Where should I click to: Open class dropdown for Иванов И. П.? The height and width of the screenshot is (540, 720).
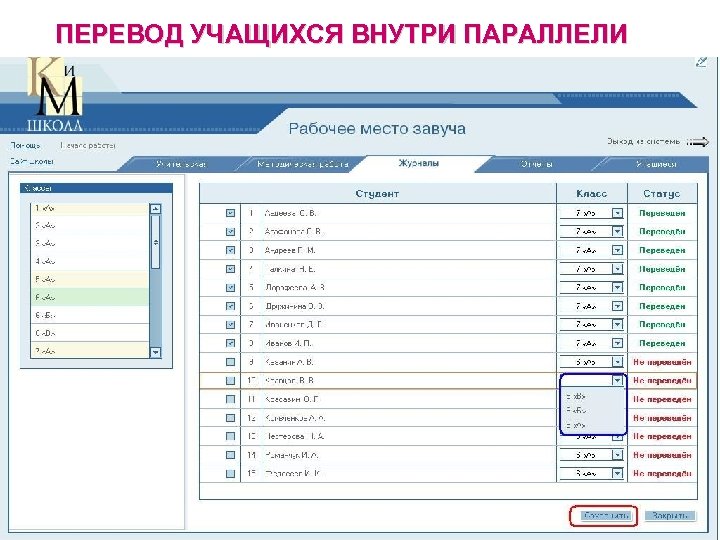click(618, 343)
